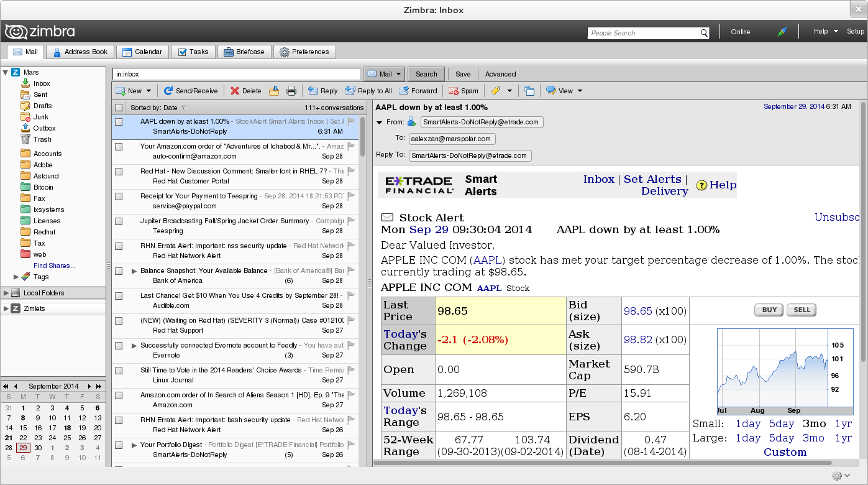868x485 pixels.
Task: Click the Forward toolbar button
Action: [x=418, y=91]
